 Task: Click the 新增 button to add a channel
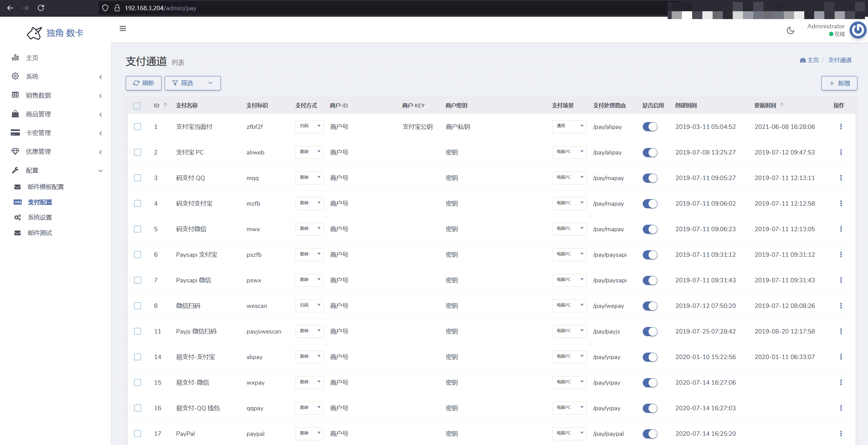[x=839, y=83]
